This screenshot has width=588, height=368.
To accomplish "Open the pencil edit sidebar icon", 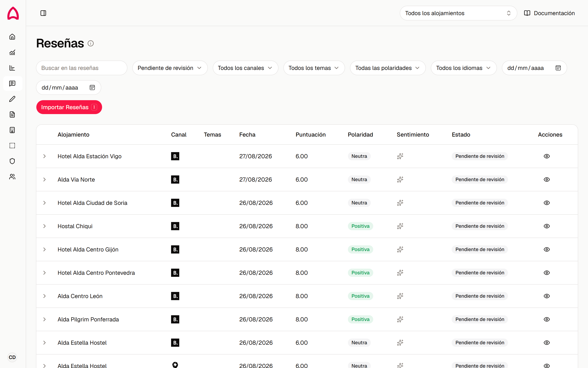I will click(12, 99).
